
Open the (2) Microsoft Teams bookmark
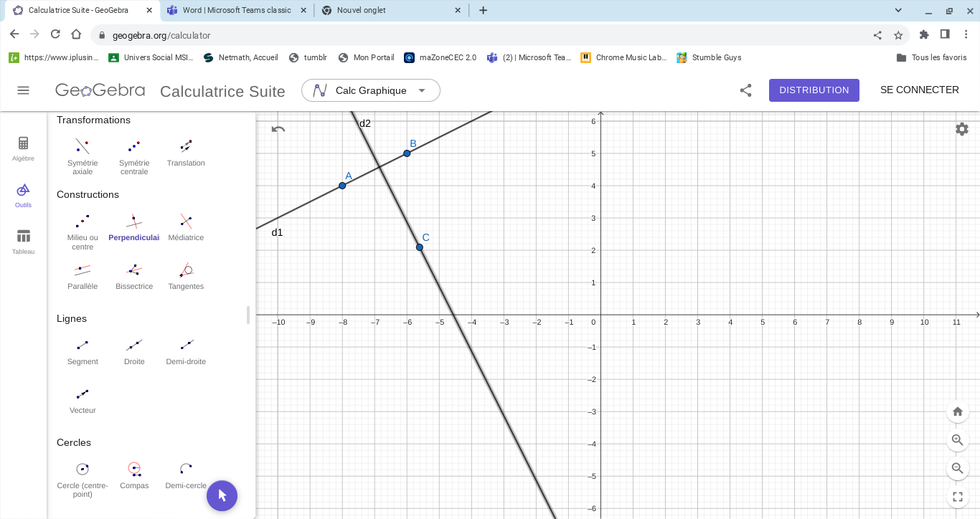(x=529, y=57)
